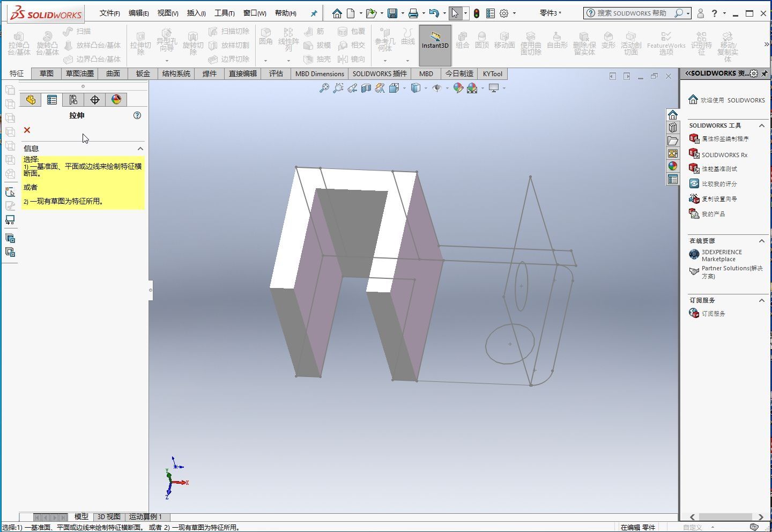Collapse the 信息 section
The height and width of the screenshot is (532, 772).
coord(140,149)
